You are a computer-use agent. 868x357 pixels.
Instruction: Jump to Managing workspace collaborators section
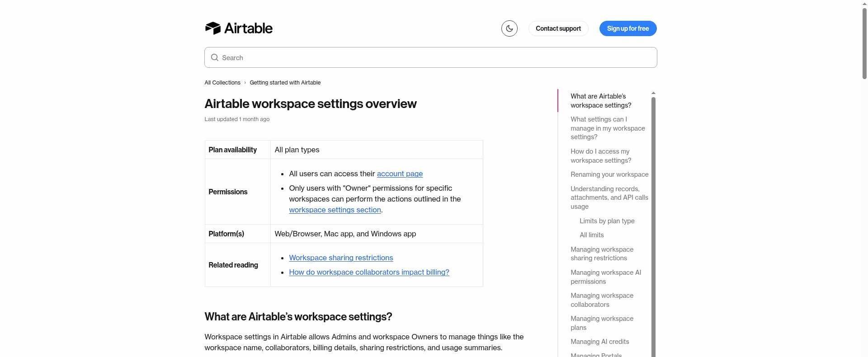[x=602, y=300]
